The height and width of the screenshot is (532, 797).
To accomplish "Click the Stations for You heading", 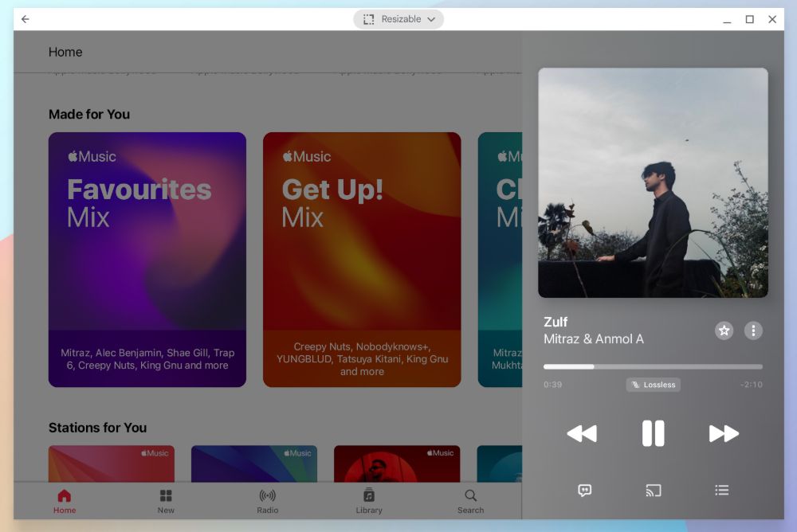I will coord(97,428).
